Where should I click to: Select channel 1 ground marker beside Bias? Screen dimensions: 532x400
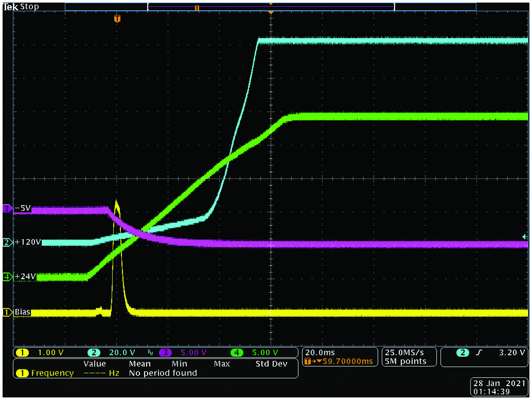[7, 312]
